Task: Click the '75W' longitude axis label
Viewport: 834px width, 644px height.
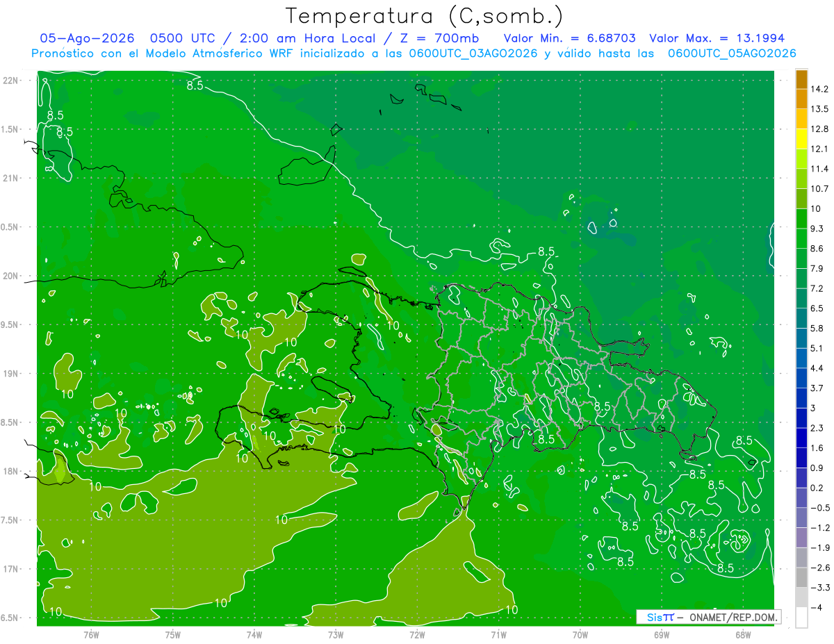Action: (173, 634)
